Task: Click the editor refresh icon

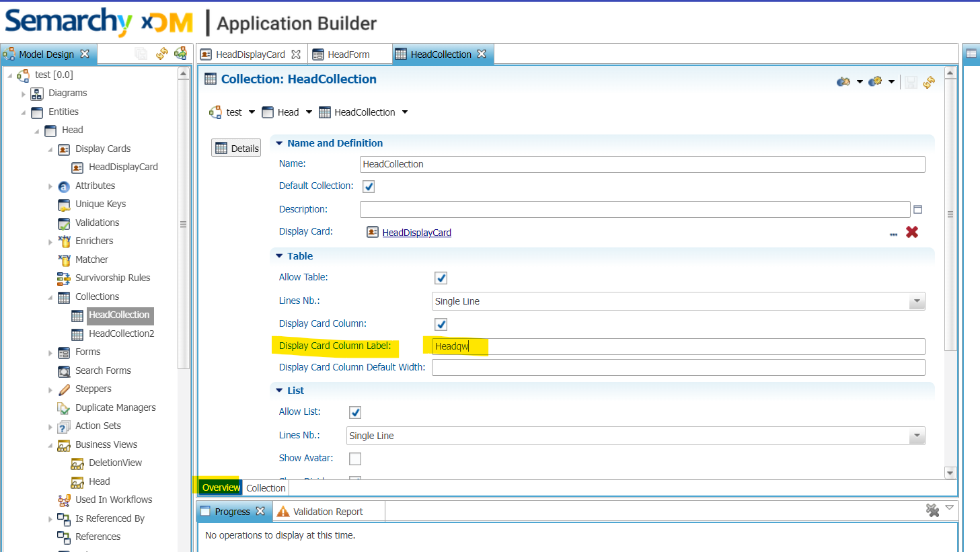Action: (929, 82)
